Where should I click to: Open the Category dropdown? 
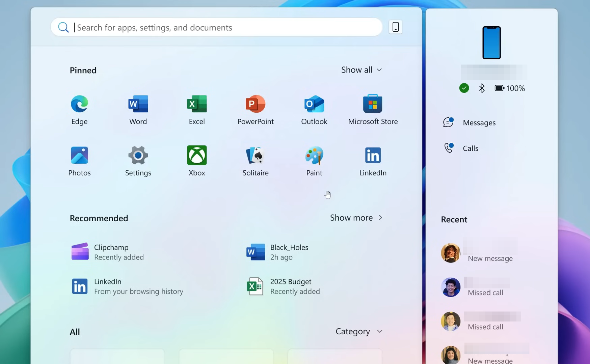click(x=358, y=331)
